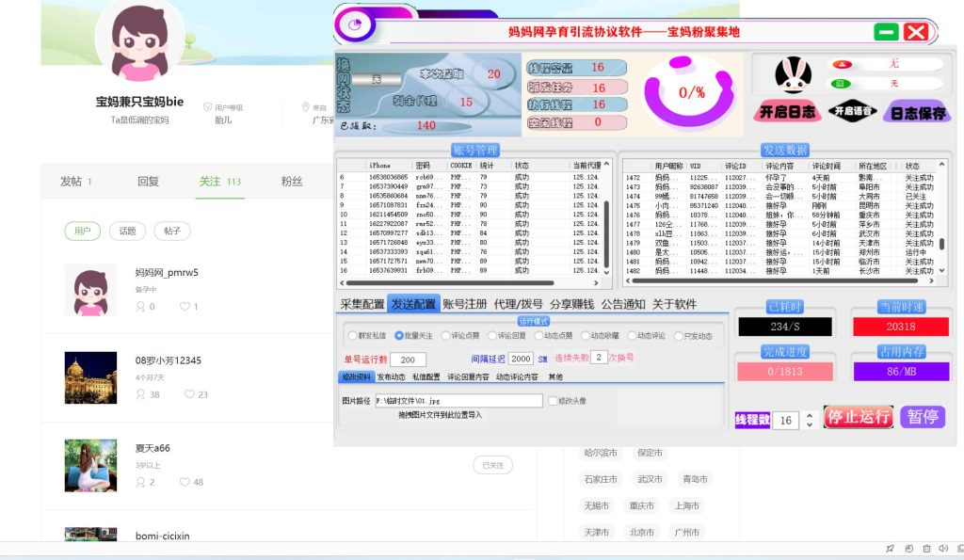Click the circular 0/% progress ring
This screenshot has height=560, width=964.
[692, 92]
